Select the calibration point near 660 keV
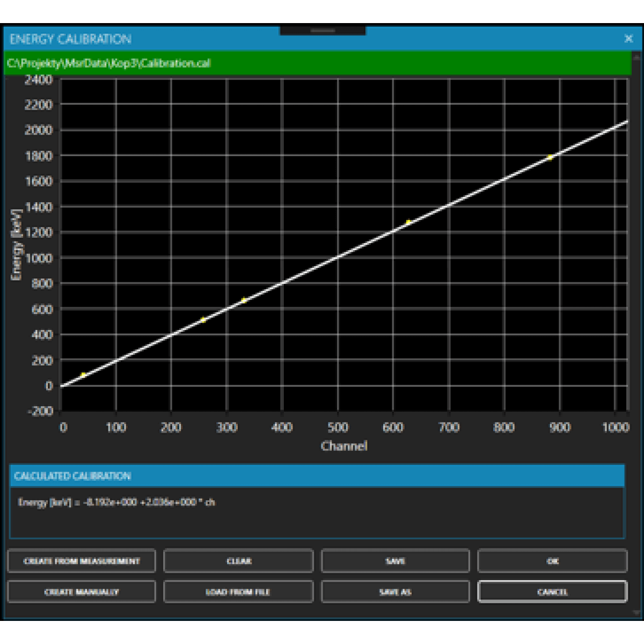The image size is (644, 644). [x=243, y=301]
